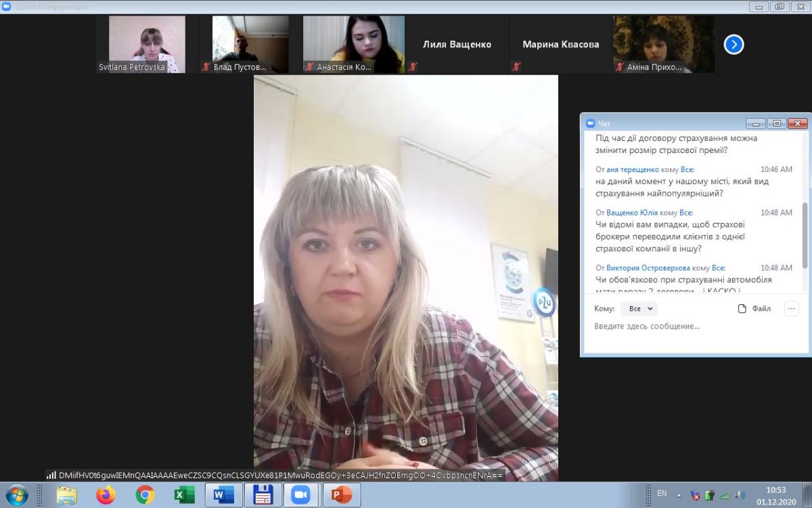
Task: Click the network signal tray icon
Action: coord(725,495)
